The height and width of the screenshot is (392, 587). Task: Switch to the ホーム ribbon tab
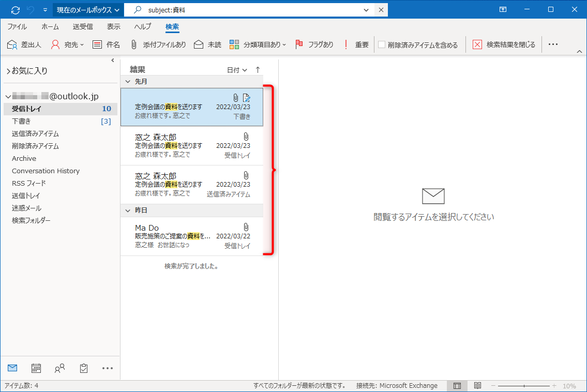pyautogui.click(x=50, y=26)
